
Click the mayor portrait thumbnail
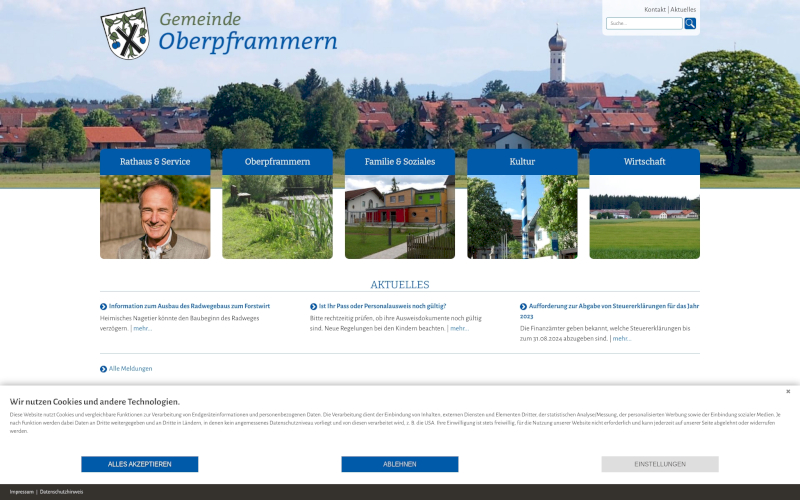tap(155, 218)
